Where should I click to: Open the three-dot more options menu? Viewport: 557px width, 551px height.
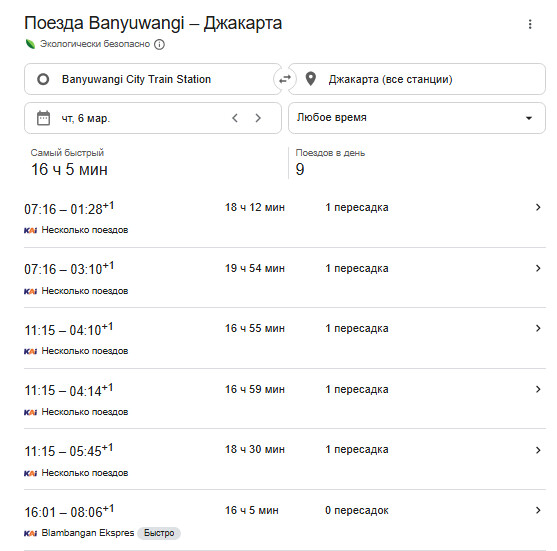click(530, 24)
